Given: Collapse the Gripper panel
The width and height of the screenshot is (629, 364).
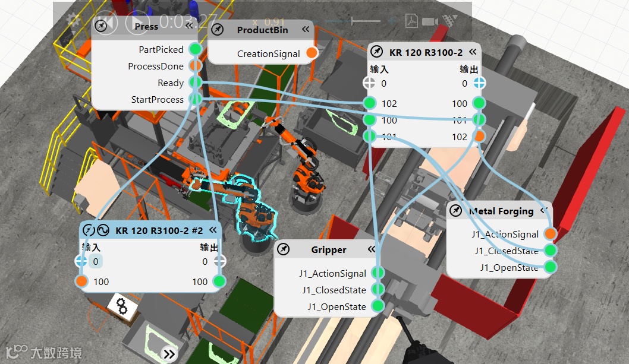Looking at the screenshot, I should (x=372, y=249).
